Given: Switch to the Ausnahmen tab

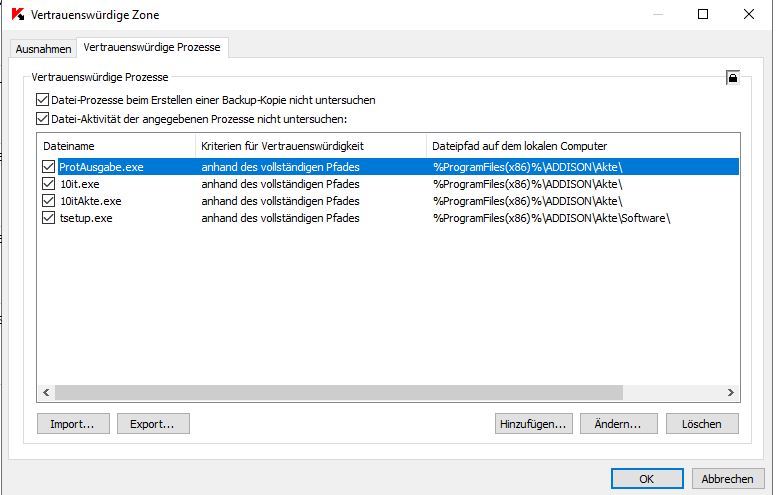Looking at the screenshot, I should [x=44, y=49].
